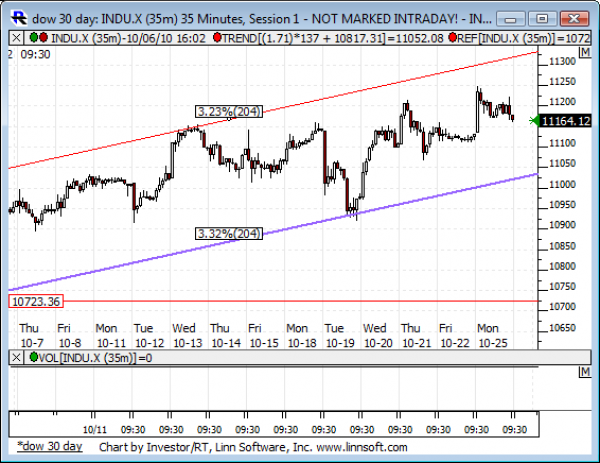Click the 09:30 time label at chart top-left

point(35,54)
